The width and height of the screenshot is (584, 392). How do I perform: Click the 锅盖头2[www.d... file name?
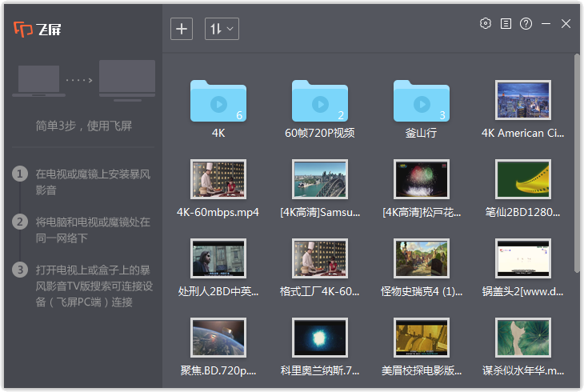523,291
